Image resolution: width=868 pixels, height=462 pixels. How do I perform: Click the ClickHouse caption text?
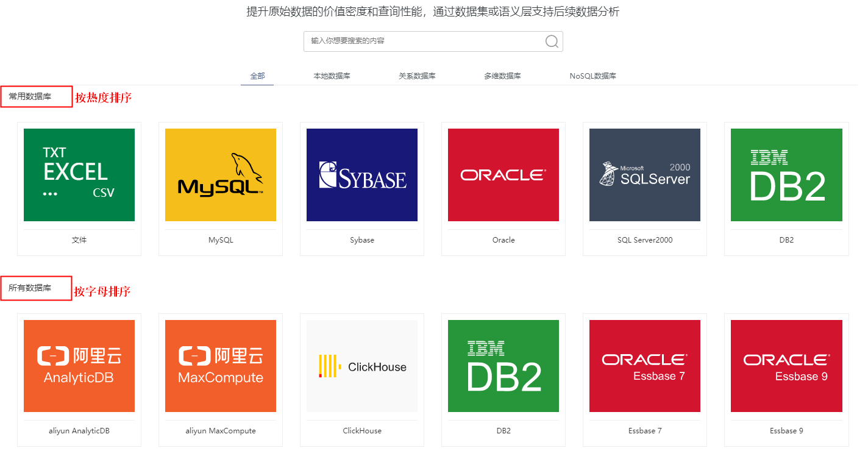(x=362, y=431)
